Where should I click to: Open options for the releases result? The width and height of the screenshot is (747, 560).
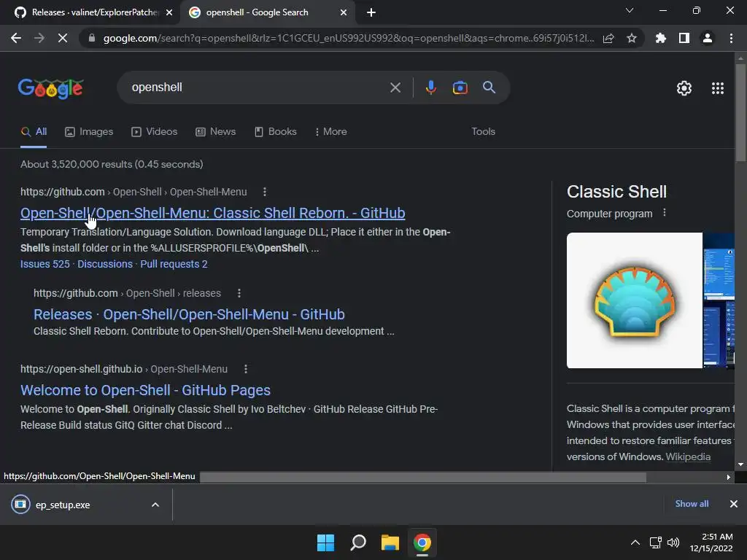[x=239, y=293]
